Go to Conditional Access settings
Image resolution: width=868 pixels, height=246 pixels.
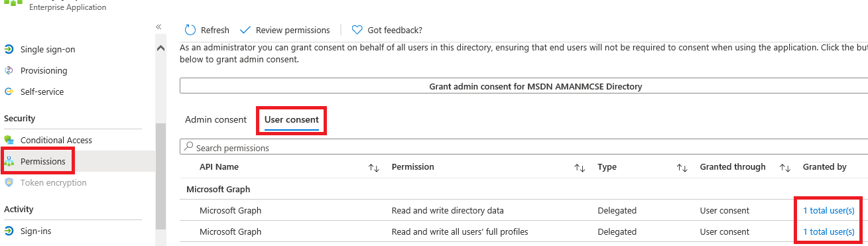pos(56,140)
